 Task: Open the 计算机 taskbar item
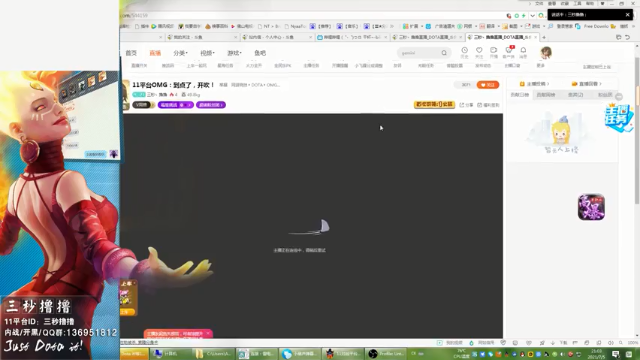coord(171,354)
